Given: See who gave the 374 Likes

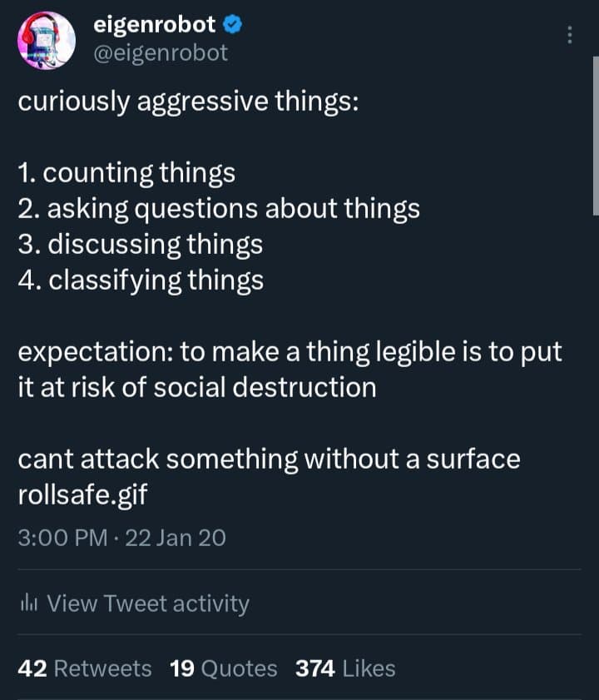Looking at the screenshot, I should [344, 668].
